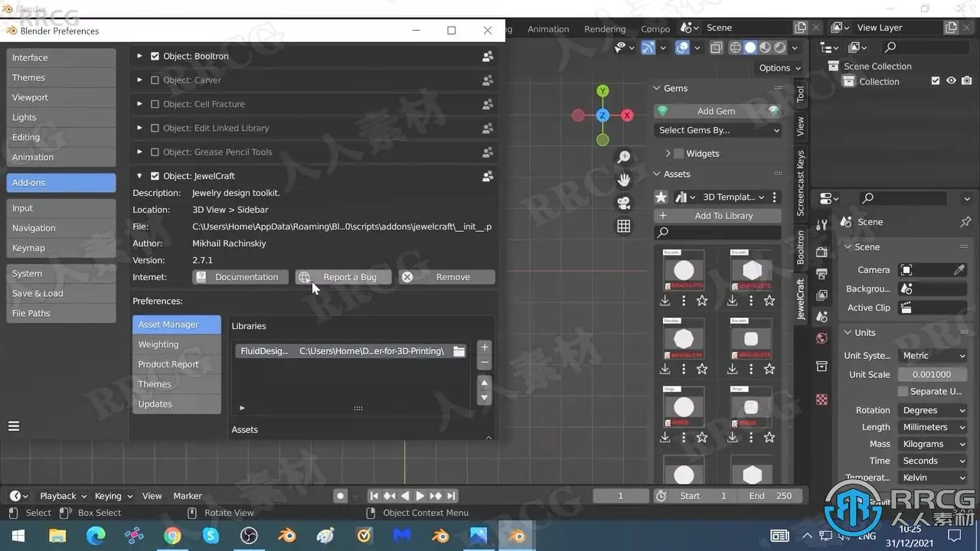Remove the selected library with the minus button
Image resolution: width=980 pixels, height=551 pixels.
(484, 363)
